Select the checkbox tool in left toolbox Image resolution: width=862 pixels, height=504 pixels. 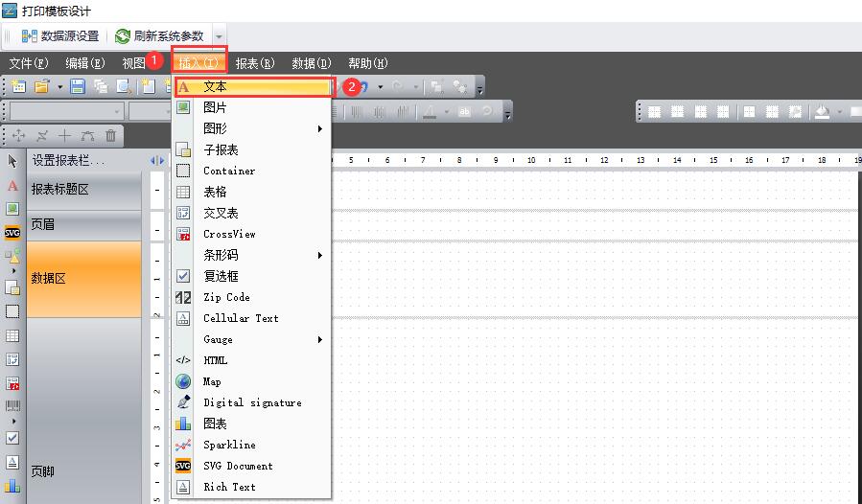click(12, 437)
